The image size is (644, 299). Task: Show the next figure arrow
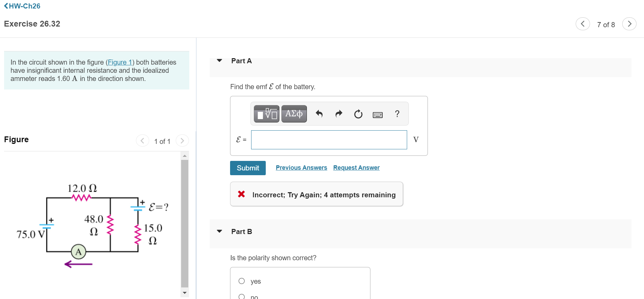[x=182, y=140]
